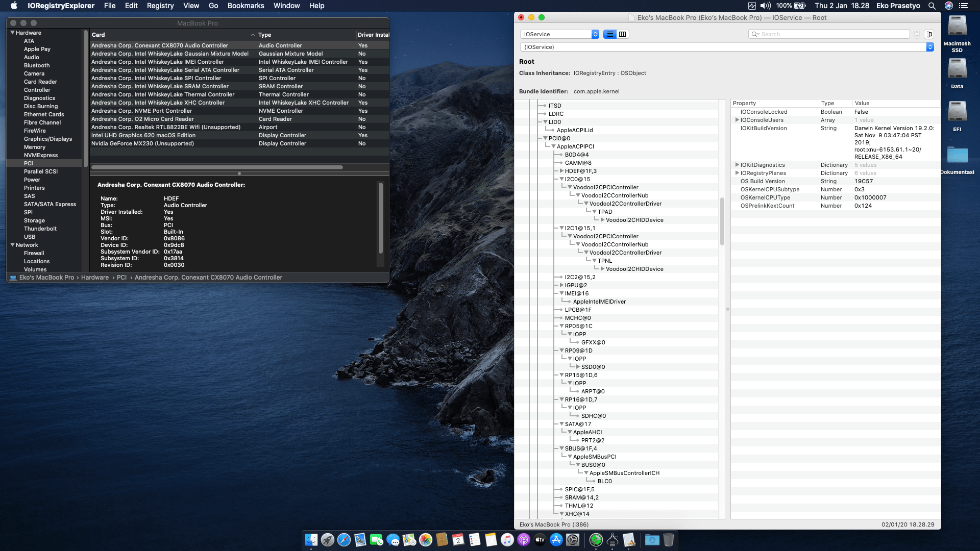Open Reminders app in the dock
This screenshot has height=551, width=980.
pyautogui.click(x=475, y=539)
